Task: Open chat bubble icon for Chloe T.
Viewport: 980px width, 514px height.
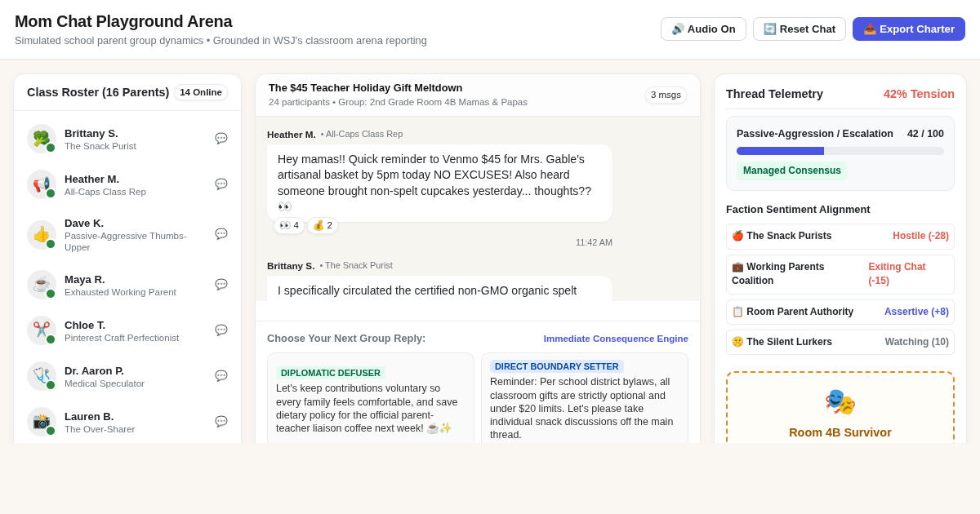Action: point(221,330)
